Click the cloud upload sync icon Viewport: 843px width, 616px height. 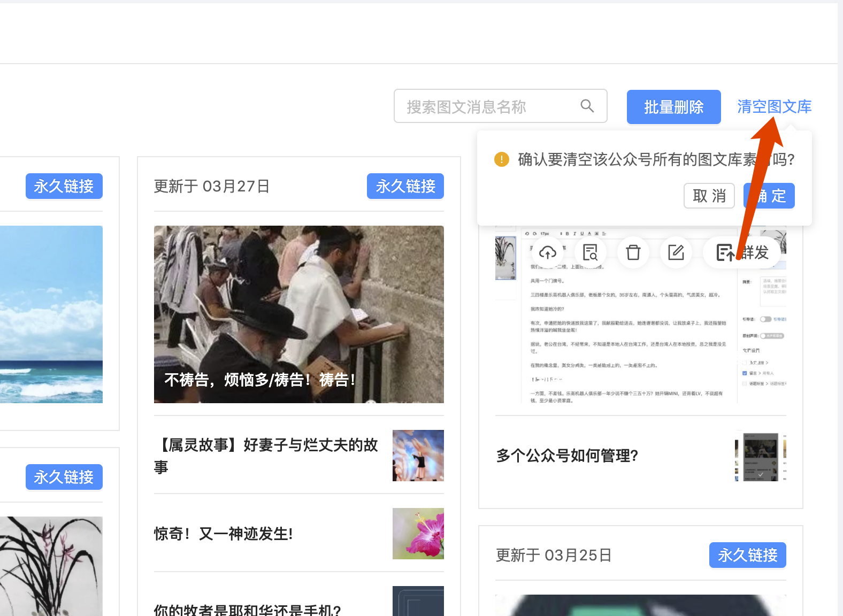pos(548,252)
